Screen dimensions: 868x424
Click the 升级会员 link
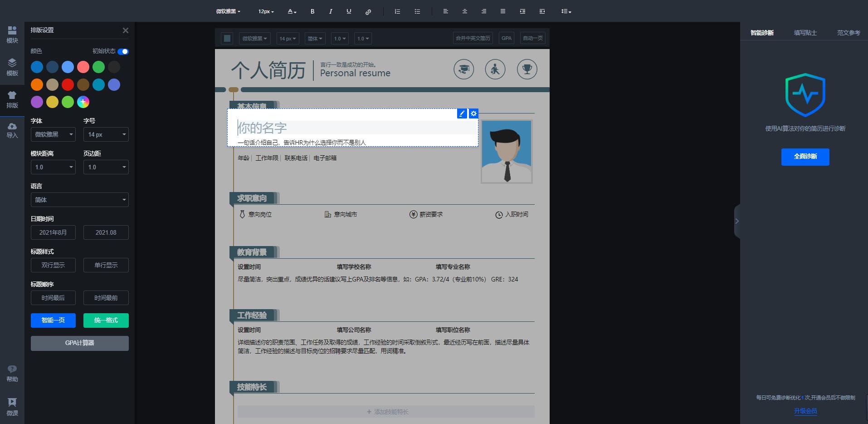click(805, 411)
